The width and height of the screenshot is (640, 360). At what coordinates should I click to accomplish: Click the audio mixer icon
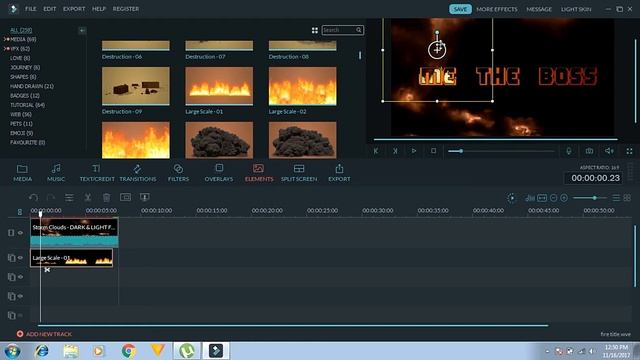[x=530, y=198]
